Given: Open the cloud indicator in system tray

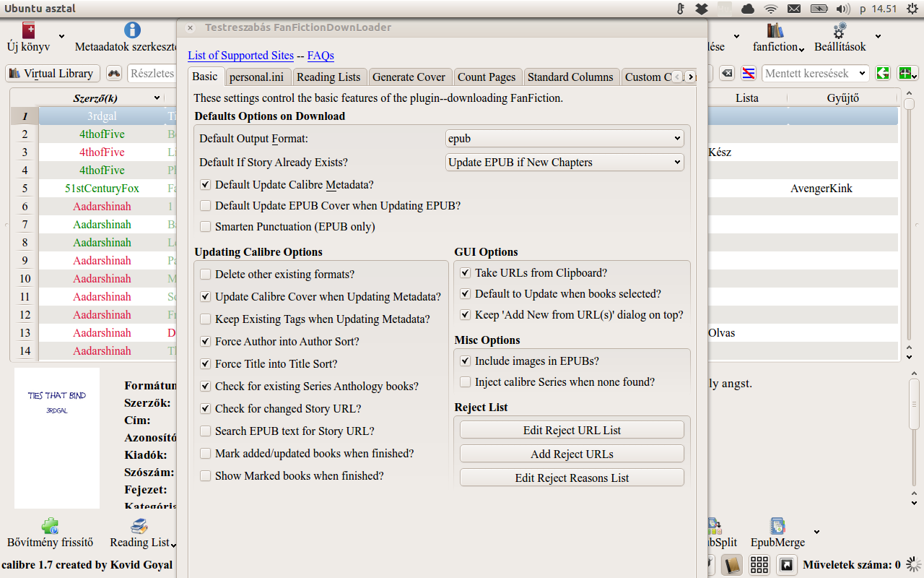Looking at the screenshot, I should click(x=748, y=9).
